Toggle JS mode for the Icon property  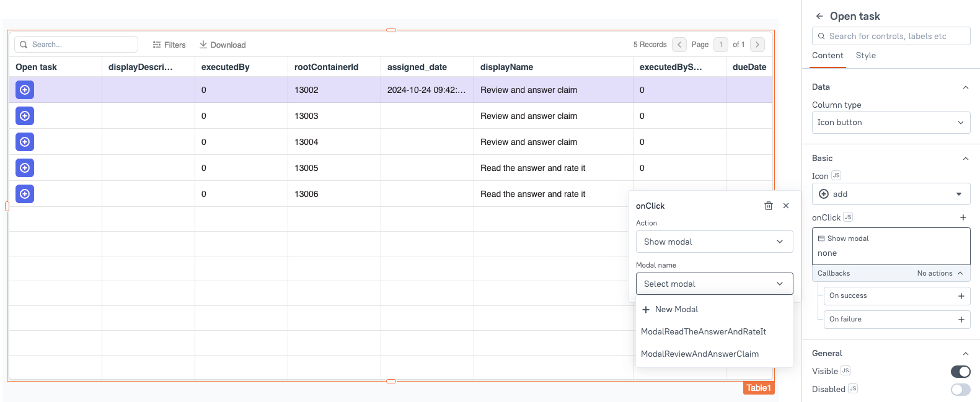tap(836, 175)
